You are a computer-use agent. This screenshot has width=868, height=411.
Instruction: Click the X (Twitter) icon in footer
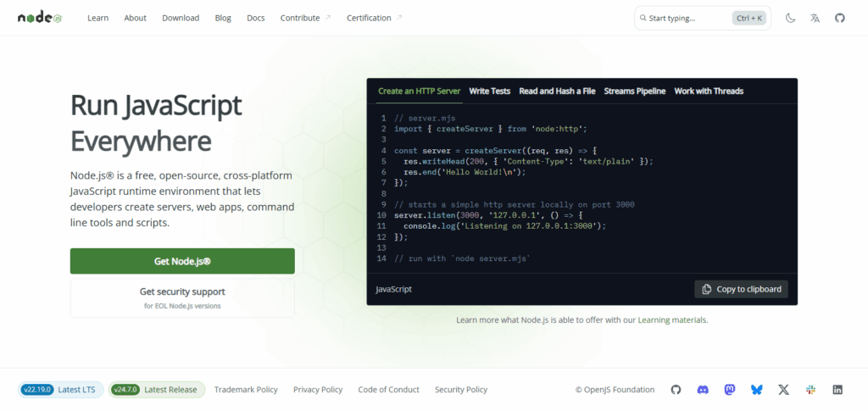point(783,390)
